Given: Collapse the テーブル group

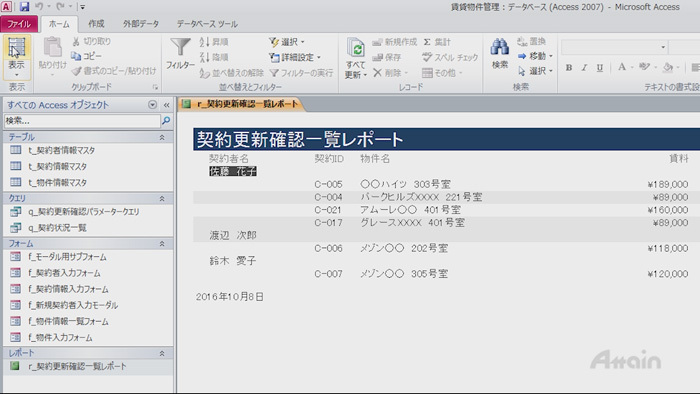Looking at the screenshot, I should 162,137.
